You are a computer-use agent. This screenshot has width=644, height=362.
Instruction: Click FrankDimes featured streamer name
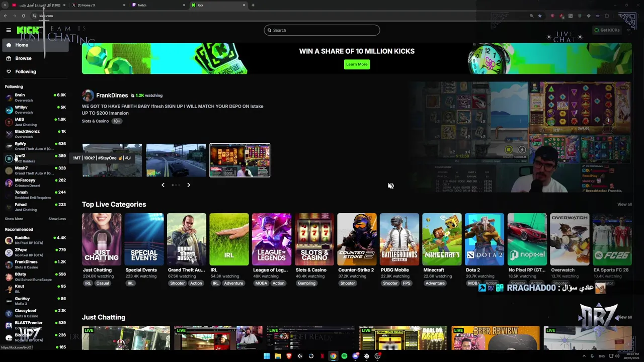[112, 96]
